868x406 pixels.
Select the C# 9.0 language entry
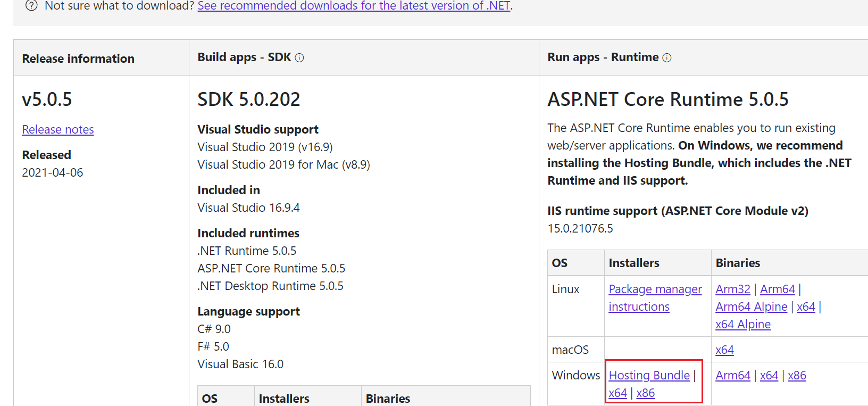214,329
